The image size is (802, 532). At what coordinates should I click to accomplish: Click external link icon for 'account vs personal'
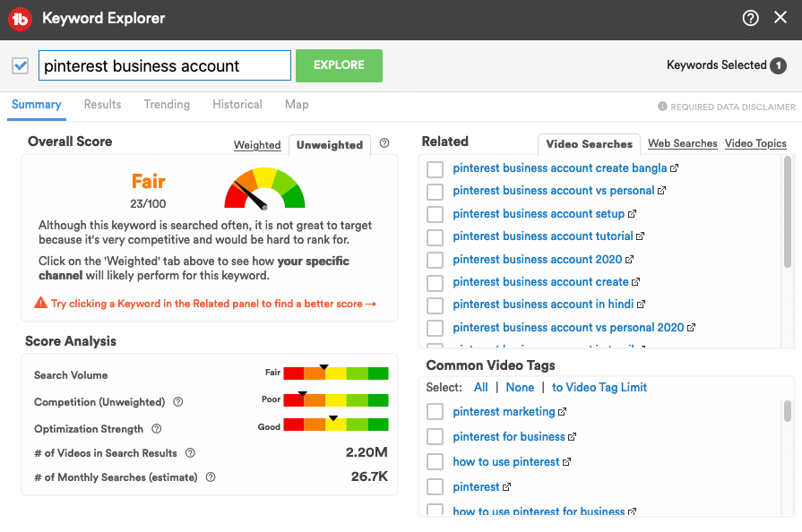point(662,191)
